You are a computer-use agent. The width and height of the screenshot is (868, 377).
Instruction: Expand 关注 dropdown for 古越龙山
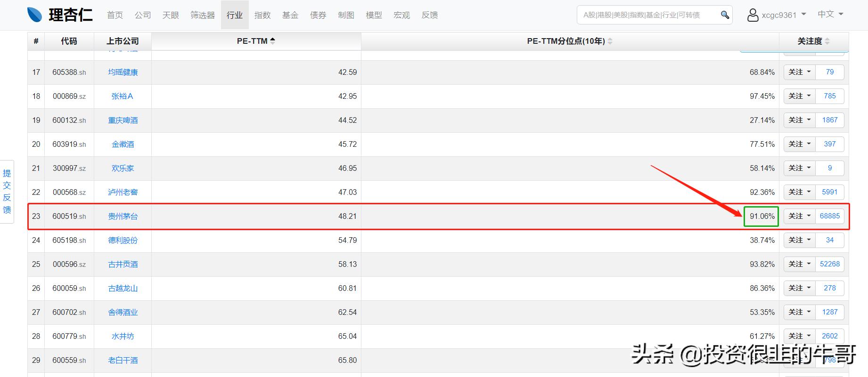point(800,288)
